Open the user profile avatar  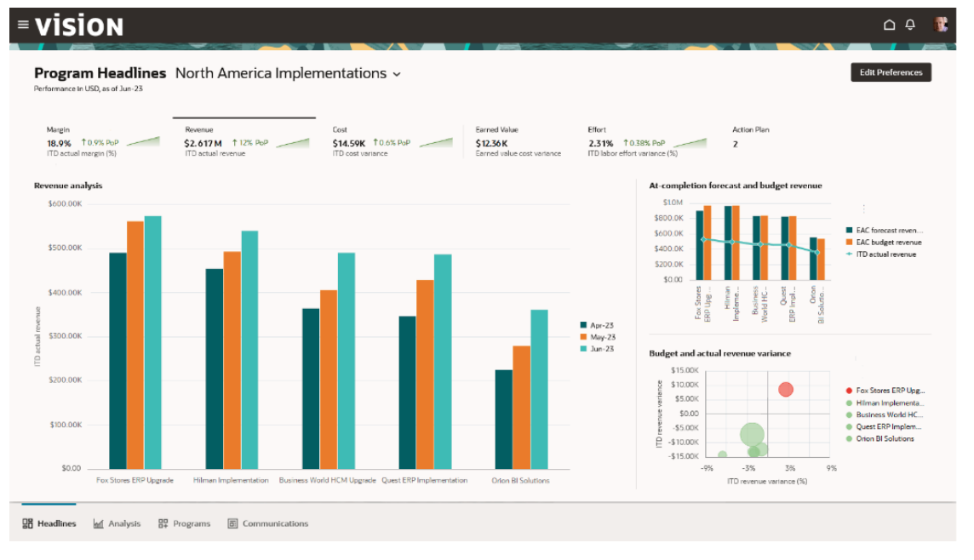coord(941,25)
